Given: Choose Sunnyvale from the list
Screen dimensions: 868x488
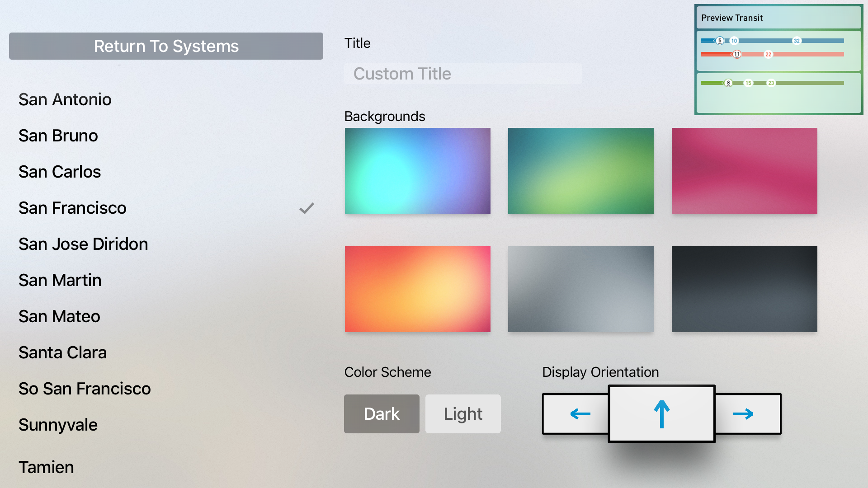Looking at the screenshot, I should (x=166, y=425).
